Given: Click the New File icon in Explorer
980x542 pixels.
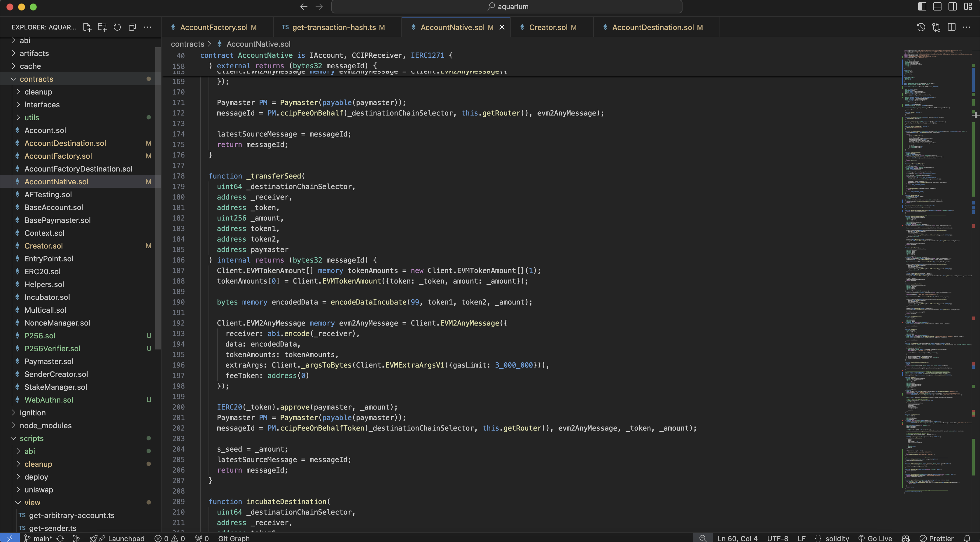Looking at the screenshot, I should pyautogui.click(x=87, y=27).
